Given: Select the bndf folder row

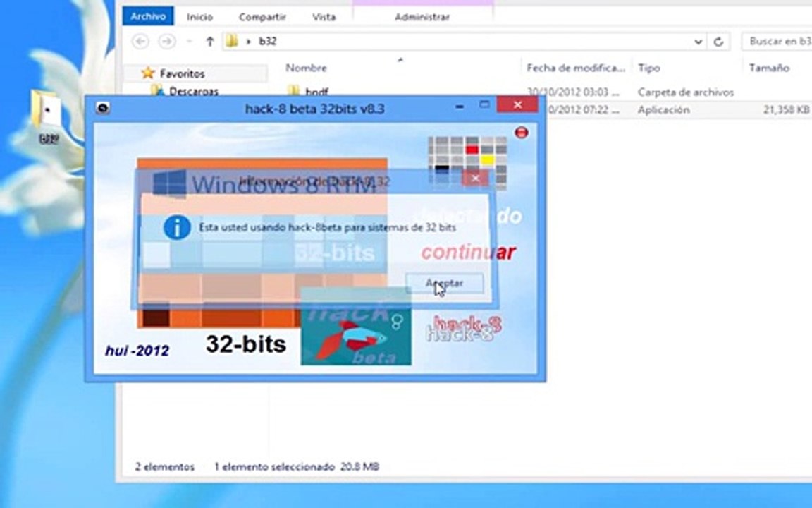Looking at the screenshot, I should (317, 92).
